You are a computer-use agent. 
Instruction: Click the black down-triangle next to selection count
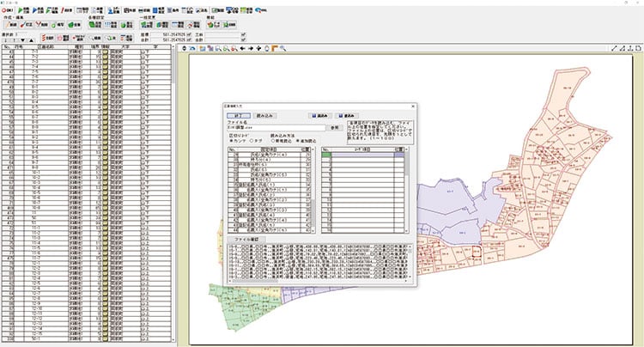pos(23,40)
